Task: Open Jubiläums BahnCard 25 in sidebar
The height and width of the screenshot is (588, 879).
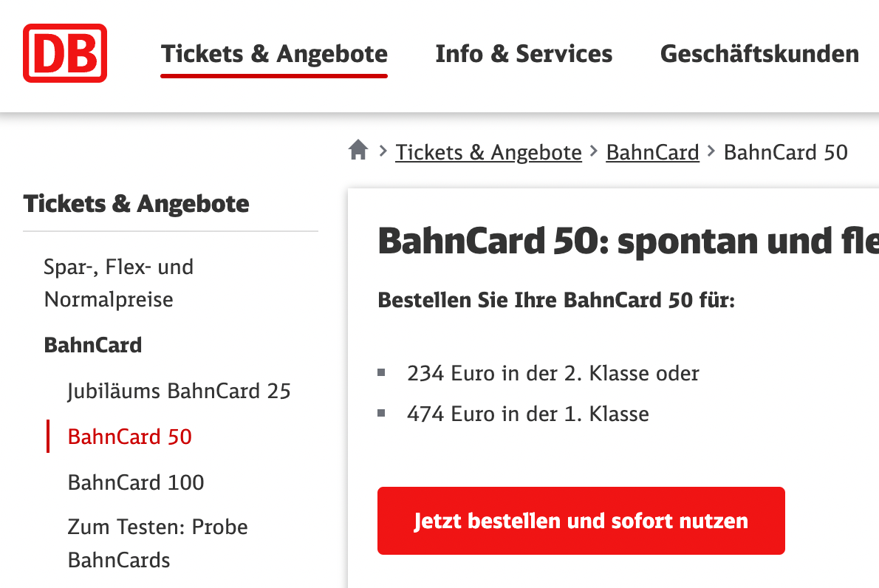Action: (x=179, y=391)
